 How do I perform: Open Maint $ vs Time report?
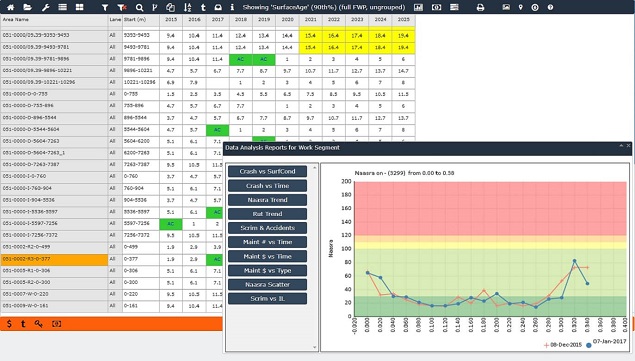click(x=267, y=256)
